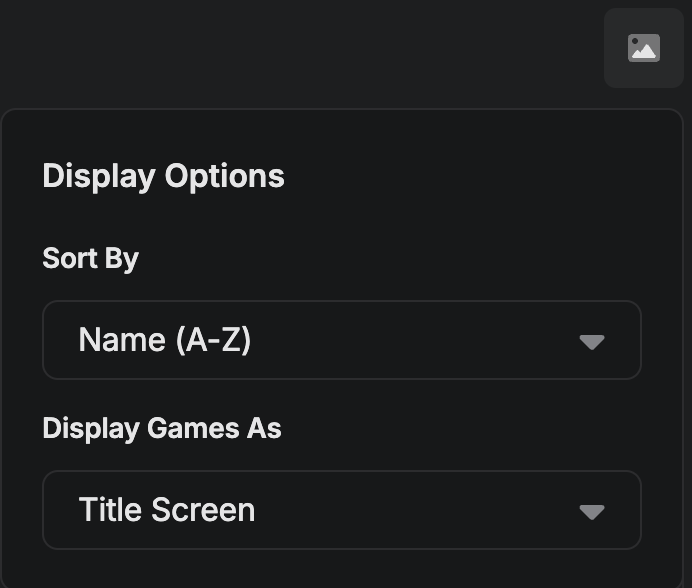The height and width of the screenshot is (588, 692).
Task: Toggle the display options panel via picture icon
Action: tap(643, 48)
